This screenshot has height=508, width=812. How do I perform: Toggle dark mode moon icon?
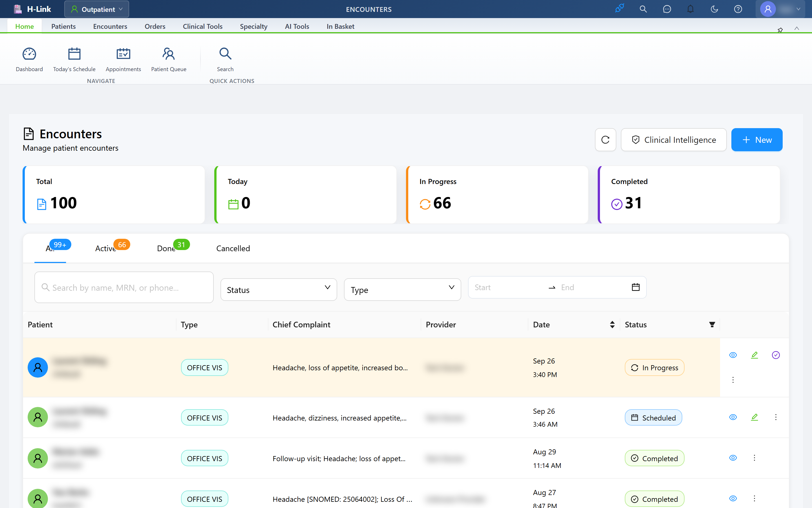pyautogui.click(x=714, y=9)
